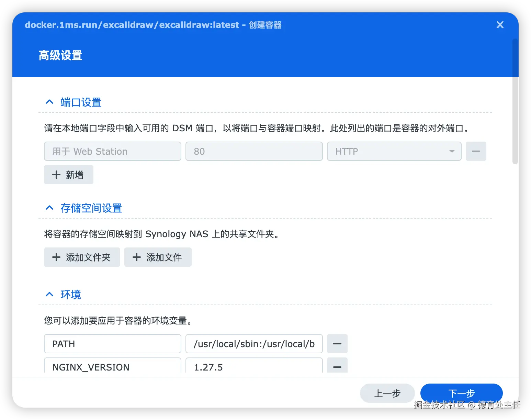This screenshot has width=531, height=420.
Task: Remove the PATH environment variable
Action: point(337,344)
